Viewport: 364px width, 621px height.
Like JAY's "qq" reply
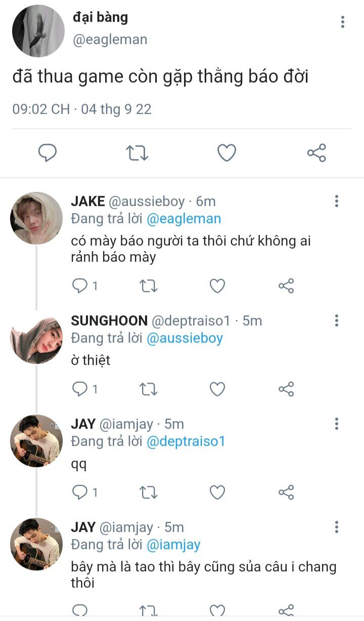[217, 492]
